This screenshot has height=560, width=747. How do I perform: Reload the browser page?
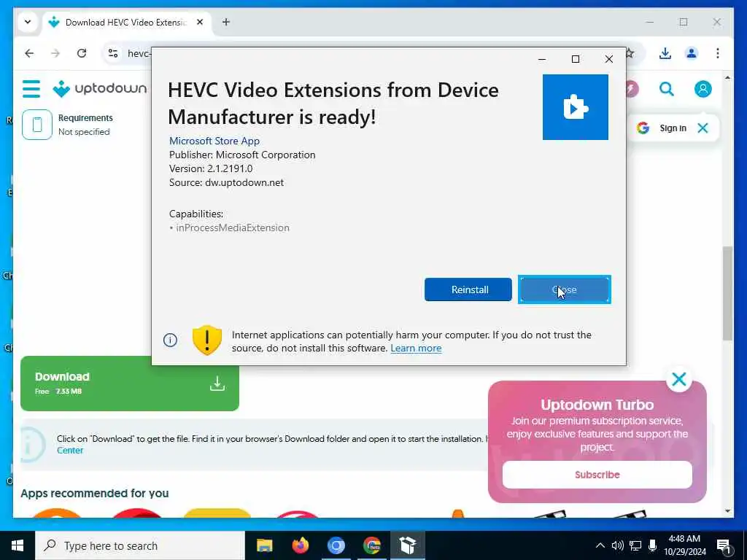[82, 53]
